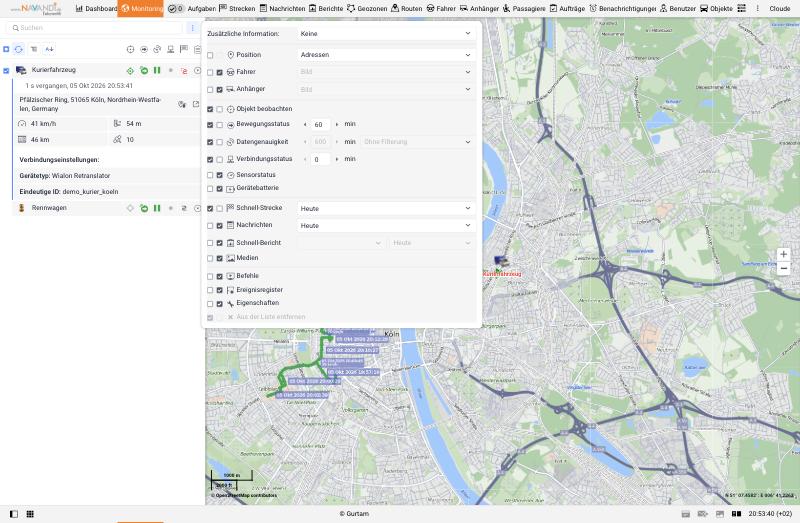Uncheck the second checkbox for Fahrer
The image size is (800, 523).
(219, 72)
